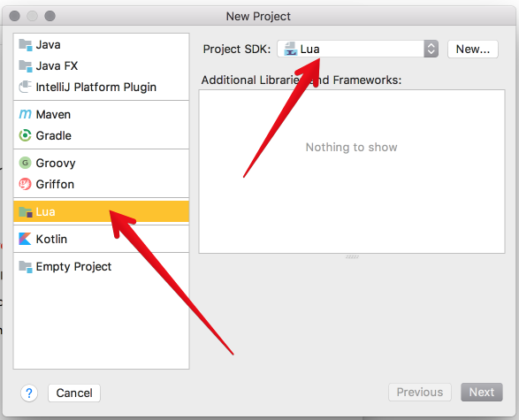519x420 pixels.
Task: Click the Next button
Action: point(482,393)
